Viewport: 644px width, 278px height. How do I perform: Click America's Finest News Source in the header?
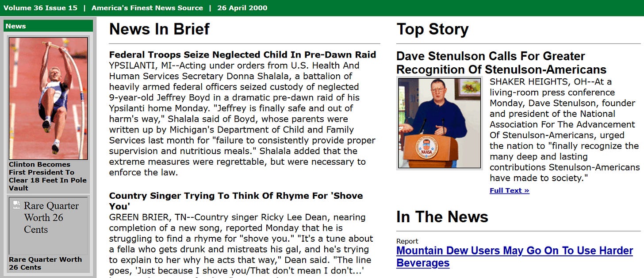147,8
